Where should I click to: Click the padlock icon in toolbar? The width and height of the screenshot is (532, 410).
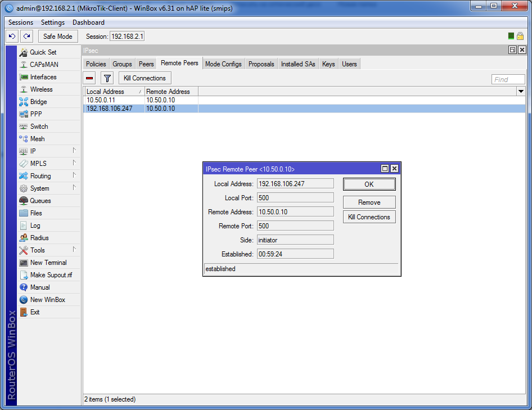tap(520, 36)
